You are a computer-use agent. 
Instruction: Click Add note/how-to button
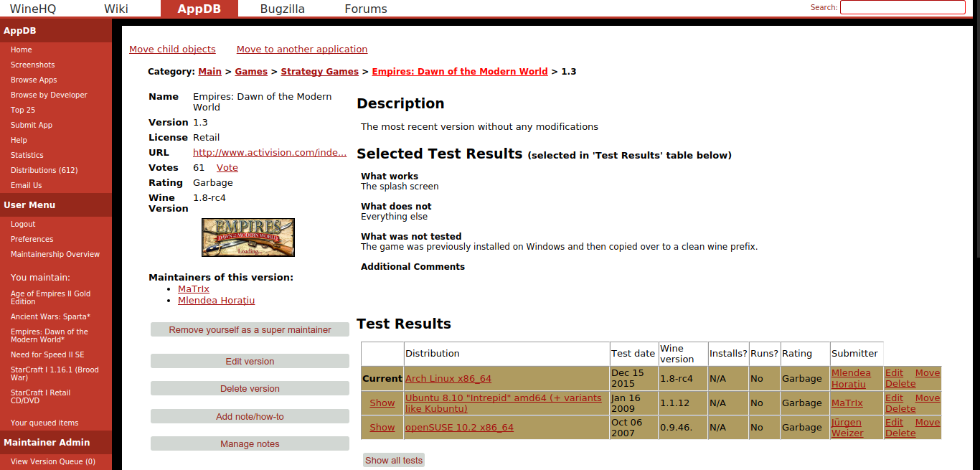click(250, 416)
